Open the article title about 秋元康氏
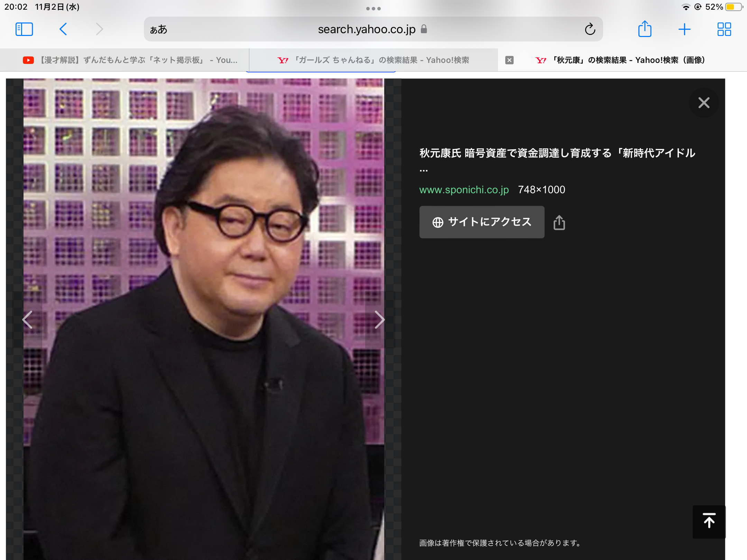 (x=557, y=153)
